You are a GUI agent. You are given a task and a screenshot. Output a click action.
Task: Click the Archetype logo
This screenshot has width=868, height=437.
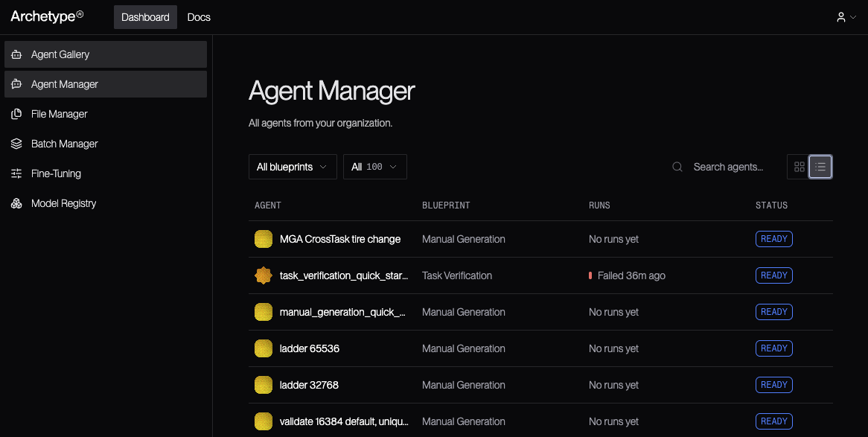point(47,16)
